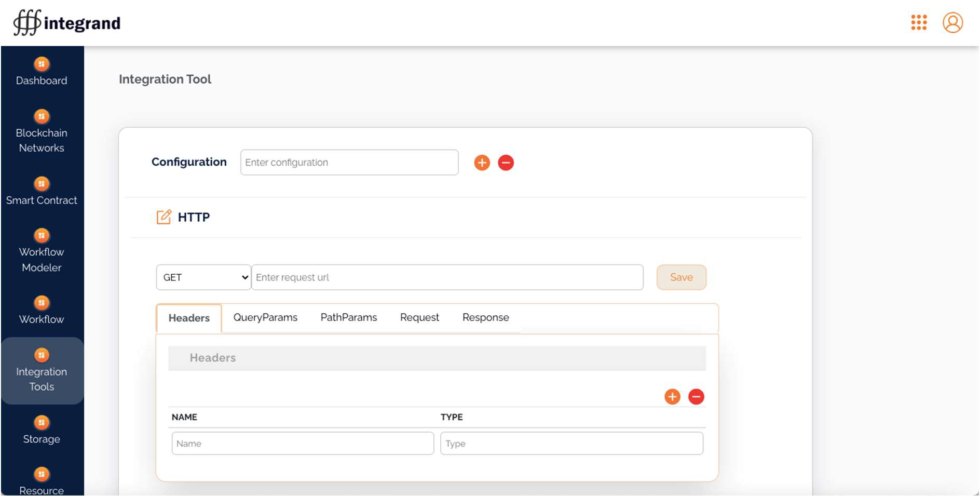Open the user profile icon
Screen dimensions: 980x496
[x=952, y=23]
